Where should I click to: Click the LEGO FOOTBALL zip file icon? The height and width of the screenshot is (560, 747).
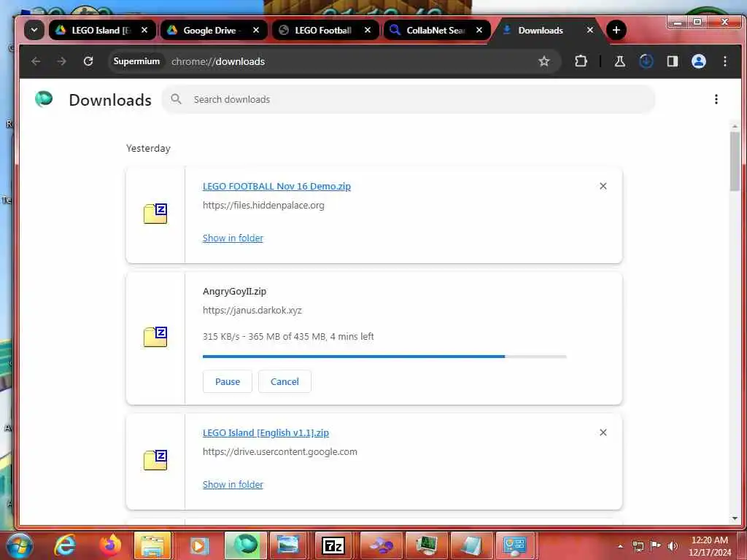coord(155,214)
